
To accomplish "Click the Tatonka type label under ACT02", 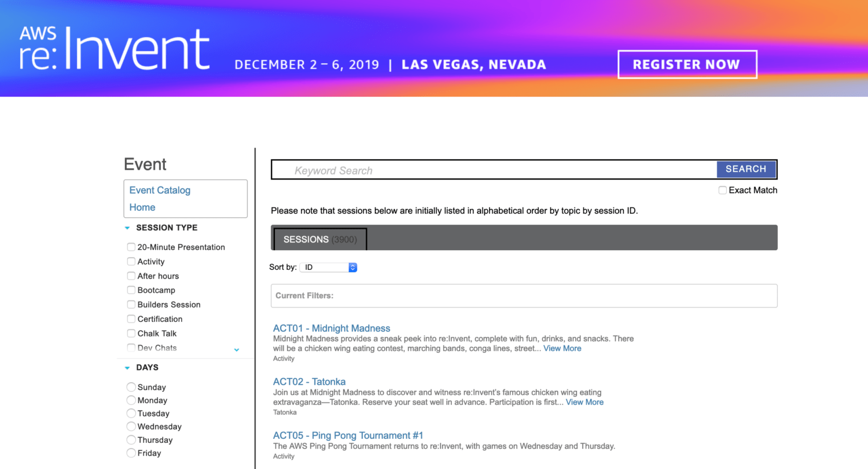I will coord(285,413).
